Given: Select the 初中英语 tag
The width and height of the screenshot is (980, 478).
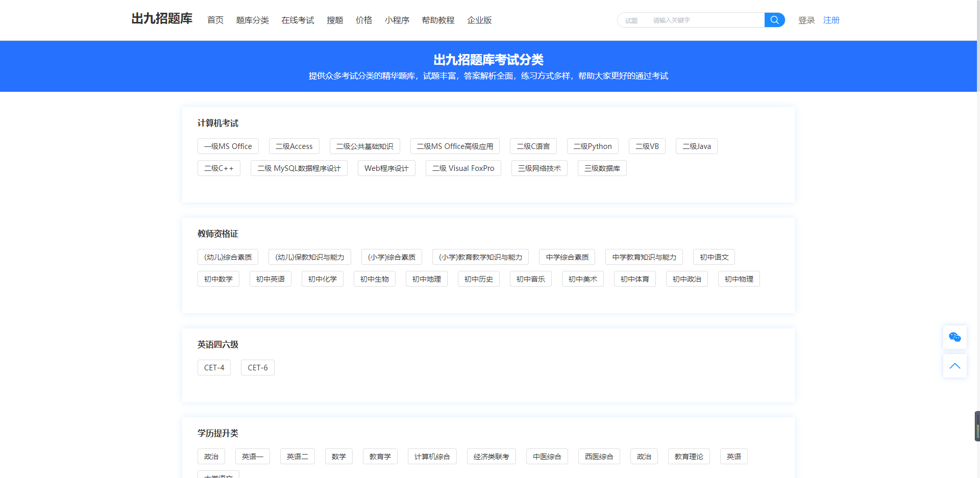Looking at the screenshot, I should [x=271, y=279].
